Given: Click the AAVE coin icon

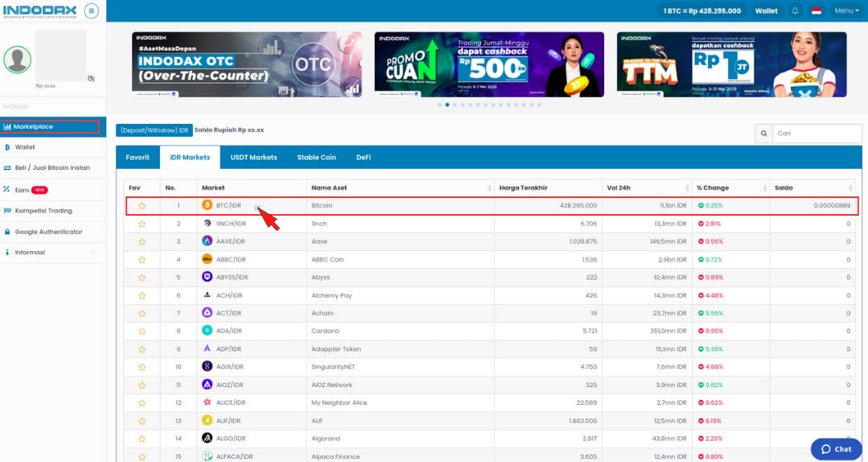Looking at the screenshot, I should pyautogui.click(x=207, y=241).
